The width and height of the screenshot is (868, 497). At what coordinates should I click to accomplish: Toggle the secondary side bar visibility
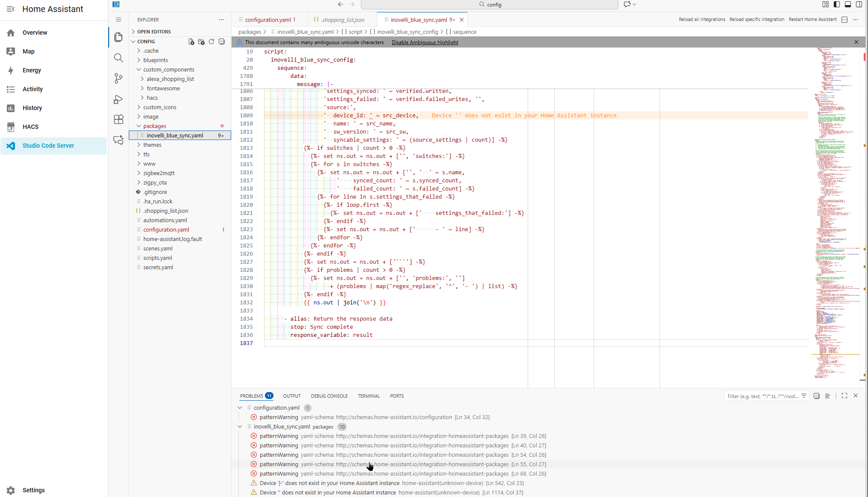pos(859,4)
